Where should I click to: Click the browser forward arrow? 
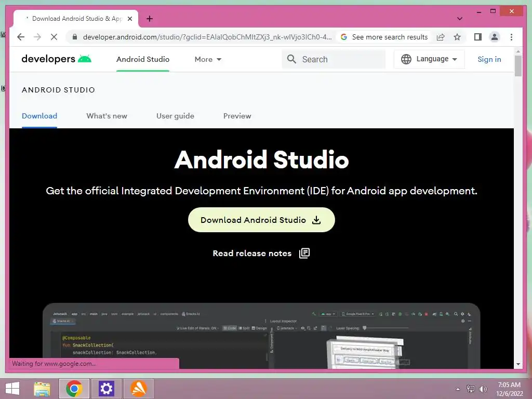[37, 37]
